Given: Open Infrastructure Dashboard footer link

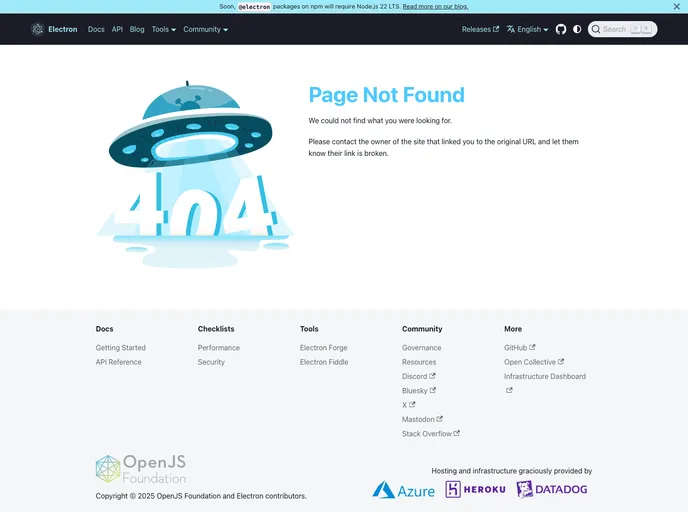Looking at the screenshot, I should pos(545,376).
